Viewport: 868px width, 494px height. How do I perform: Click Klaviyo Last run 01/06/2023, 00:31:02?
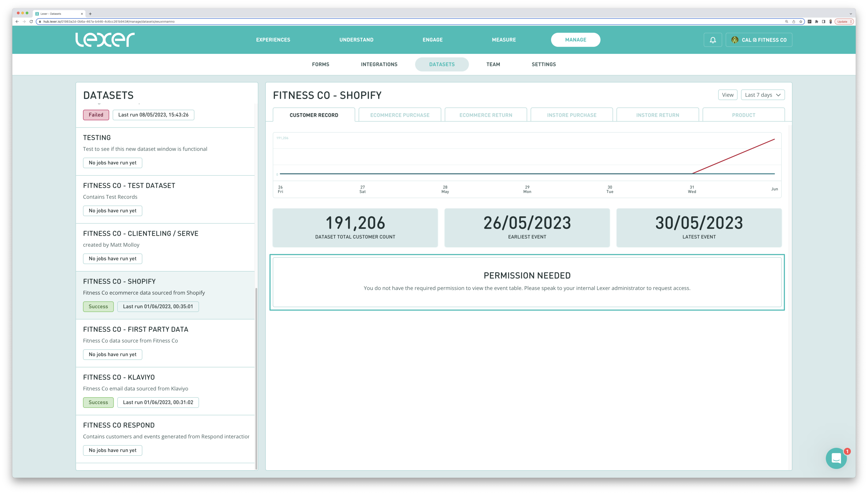coord(158,402)
